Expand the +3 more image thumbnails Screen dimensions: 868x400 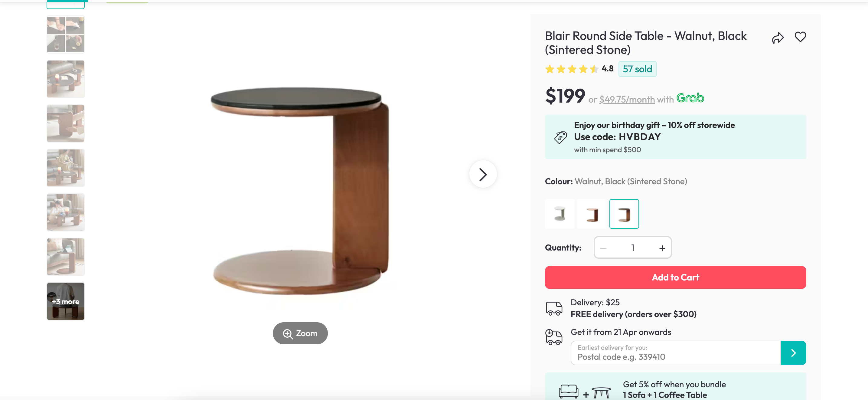(x=65, y=301)
